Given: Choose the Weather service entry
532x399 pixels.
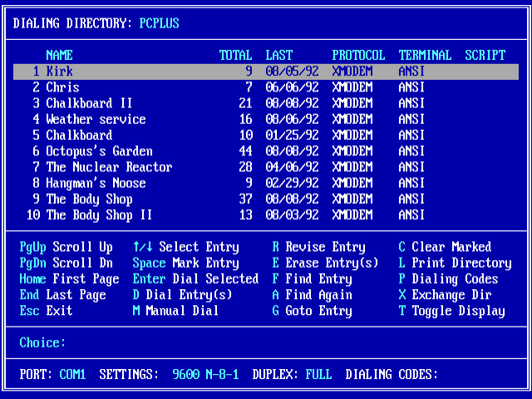Looking at the screenshot, I should click(266, 119).
